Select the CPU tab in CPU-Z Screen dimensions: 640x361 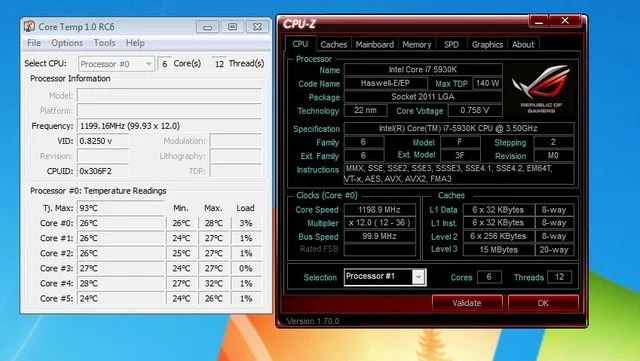pos(300,44)
